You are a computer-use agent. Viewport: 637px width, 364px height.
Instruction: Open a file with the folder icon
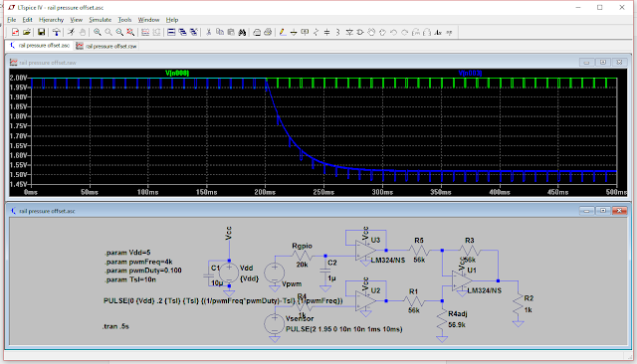27,32
